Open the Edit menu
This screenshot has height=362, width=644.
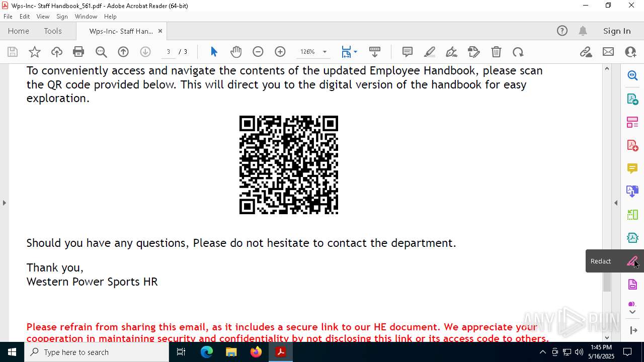25,17
